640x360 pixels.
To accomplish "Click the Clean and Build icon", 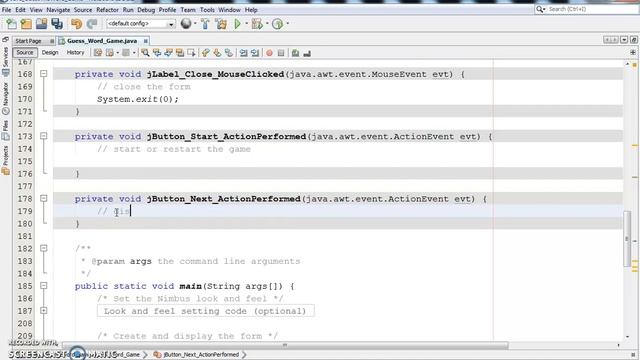I will click(x=221, y=24).
